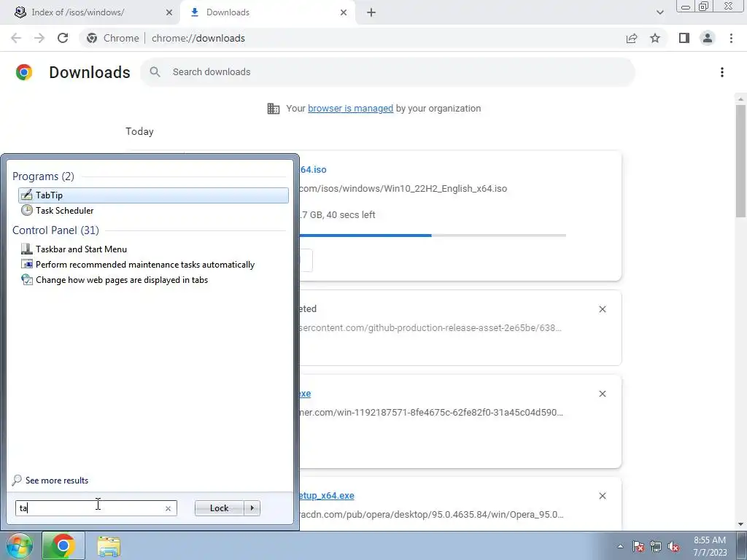This screenshot has width=747, height=560.
Task: Share this page icon
Action: pos(632,38)
